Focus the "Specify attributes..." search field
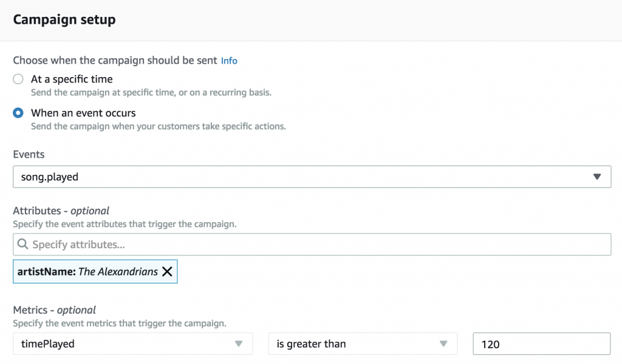This screenshot has height=364, width=622. pyautogui.click(x=316, y=244)
